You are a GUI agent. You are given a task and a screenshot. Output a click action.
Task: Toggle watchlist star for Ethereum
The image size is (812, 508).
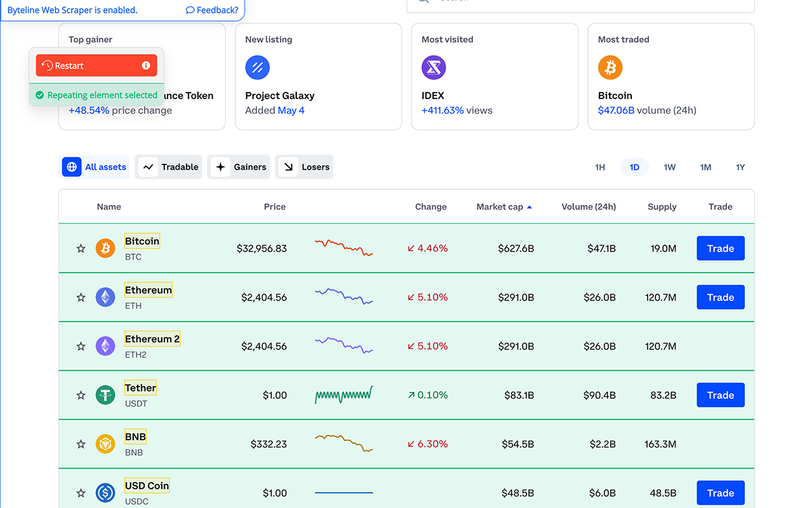(81, 297)
